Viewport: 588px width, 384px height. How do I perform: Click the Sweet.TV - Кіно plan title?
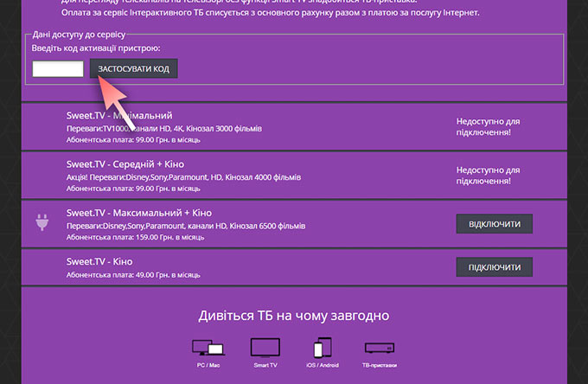pos(99,262)
